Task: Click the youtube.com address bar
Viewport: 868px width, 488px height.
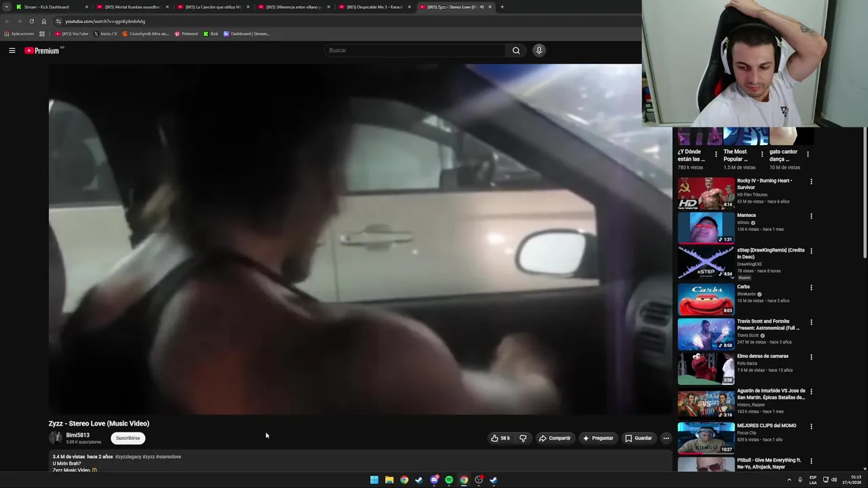Action: click(x=346, y=21)
